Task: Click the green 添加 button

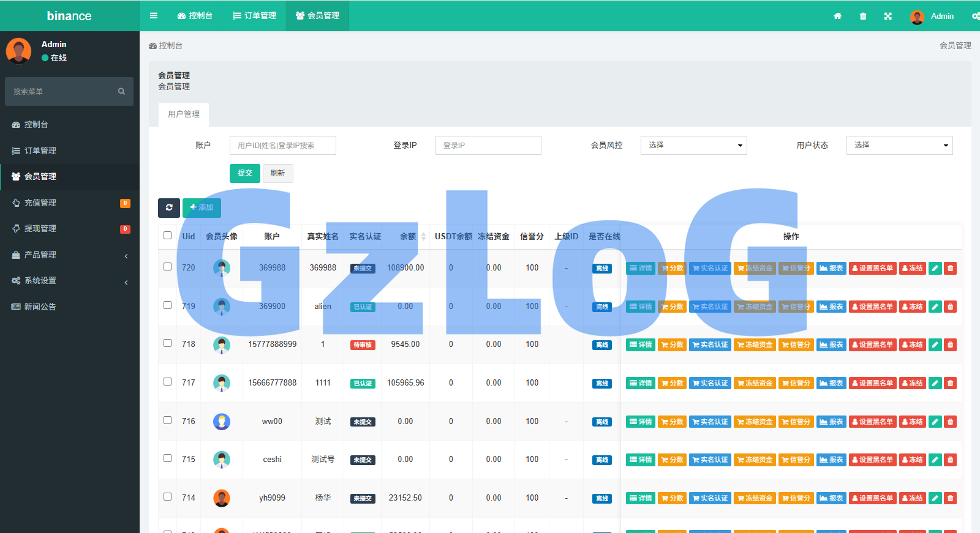Action: pos(202,207)
